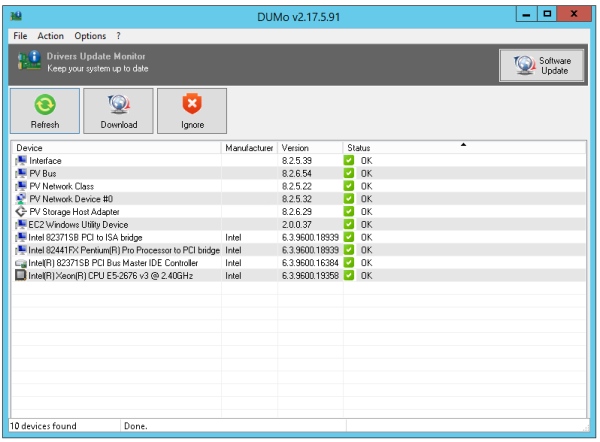Click the Download toolbar button
Screen dimensions: 600x442
pos(118,110)
